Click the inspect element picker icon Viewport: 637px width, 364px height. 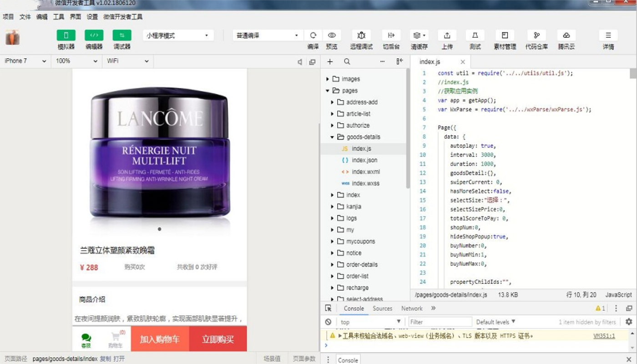329,308
